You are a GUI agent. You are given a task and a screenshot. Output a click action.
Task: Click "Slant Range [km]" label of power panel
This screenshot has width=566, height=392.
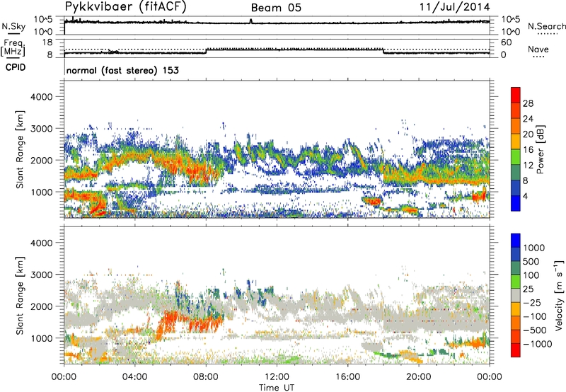coord(20,149)
